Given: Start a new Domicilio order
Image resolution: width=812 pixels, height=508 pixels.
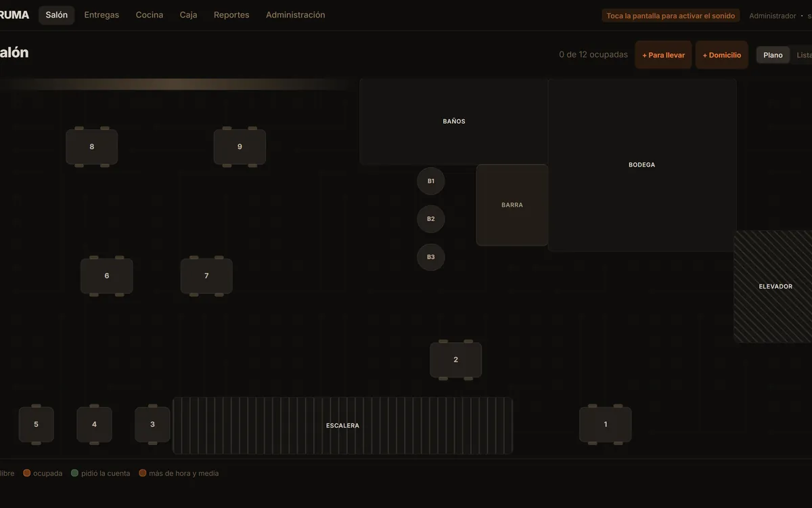Looking at the screenshot, I should pos(722,55).
